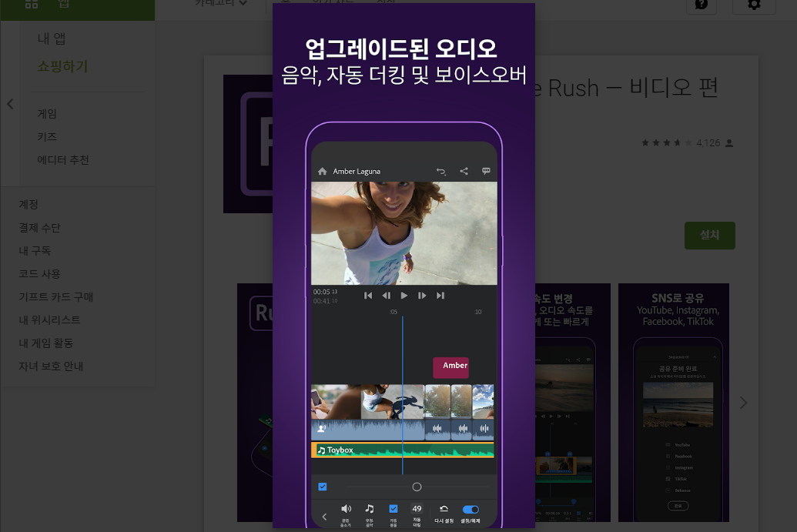Screen dimensions: 797x532
Task: Show next screenshots with the right arrow
Action: click(743, 403)
